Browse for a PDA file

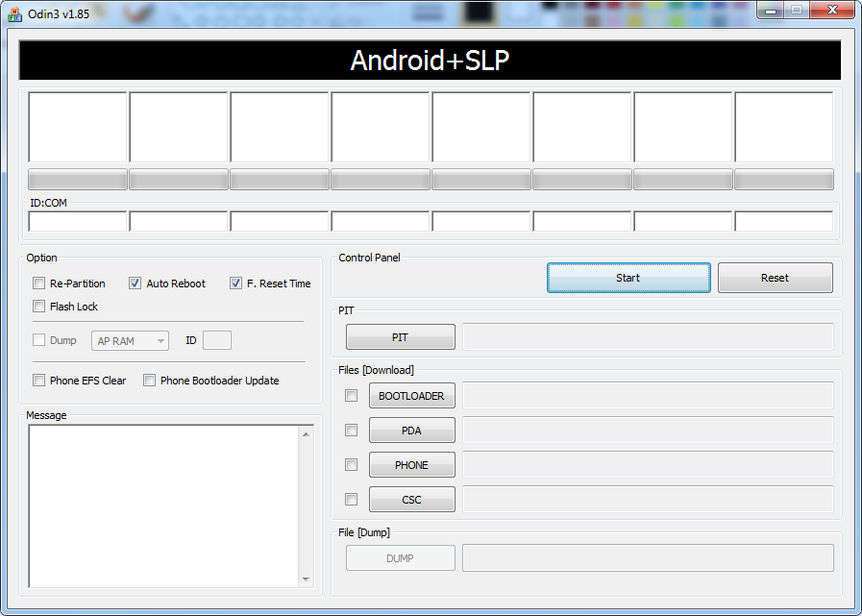411,431
